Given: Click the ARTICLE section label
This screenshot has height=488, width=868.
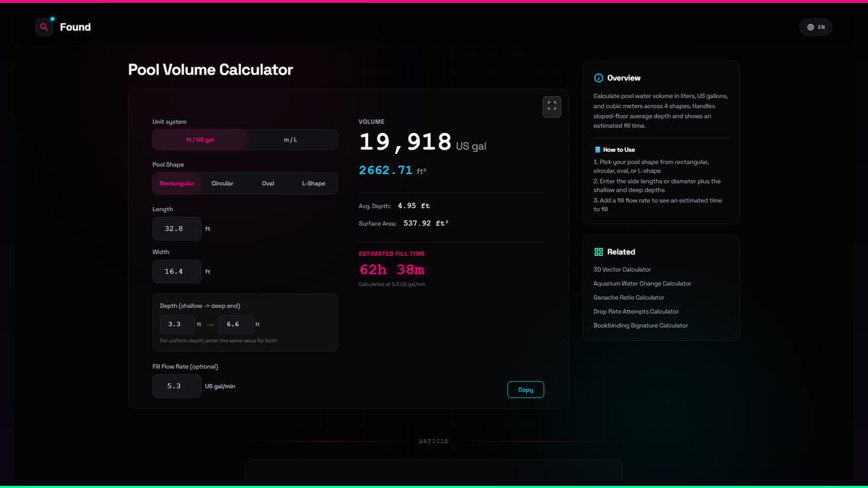Looking at the screenshot, I should pos(434,441).
